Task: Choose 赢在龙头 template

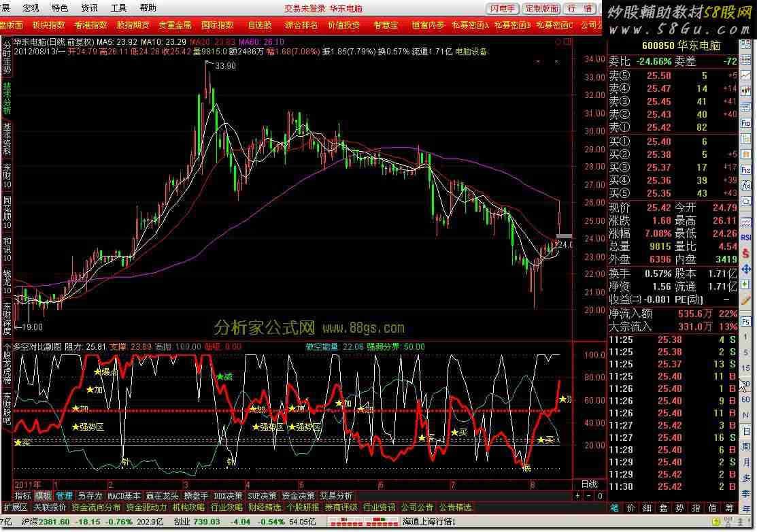Action: 162,496
